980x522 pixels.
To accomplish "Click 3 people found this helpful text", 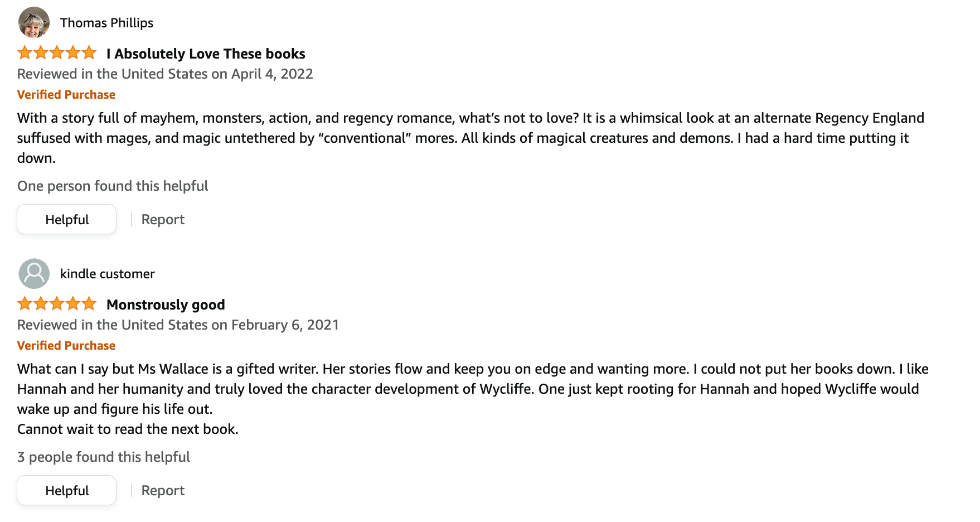I will (104, 457).
